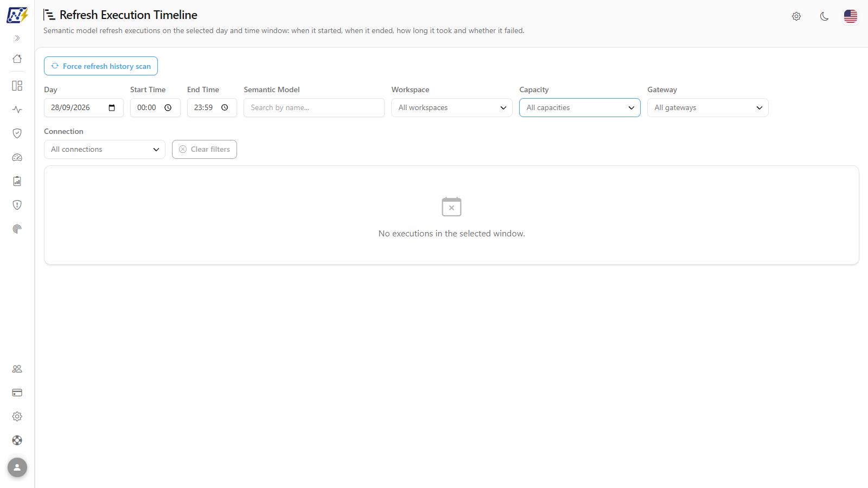
Task: Open the credit card billing icon
Action: click(17, 393)
